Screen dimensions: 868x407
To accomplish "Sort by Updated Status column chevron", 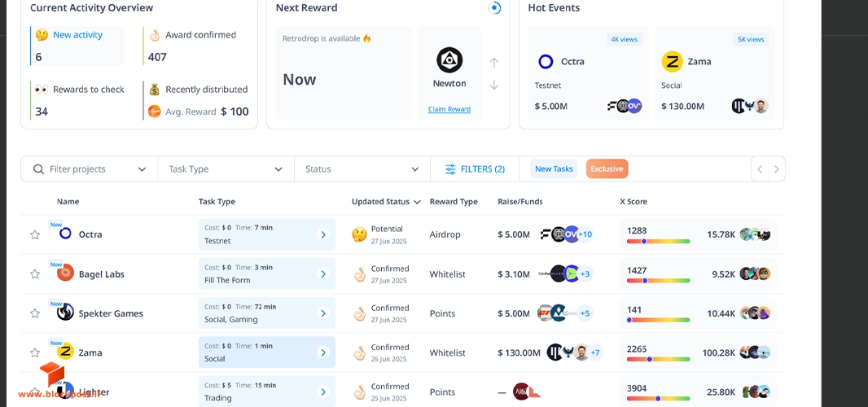I will coord(417,202).
